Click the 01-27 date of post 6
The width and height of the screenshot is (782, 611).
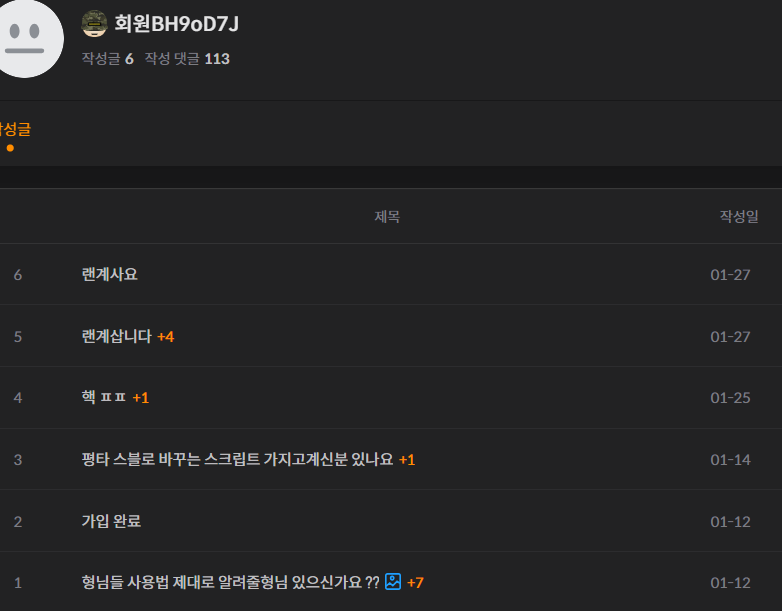tap(730, 275)
